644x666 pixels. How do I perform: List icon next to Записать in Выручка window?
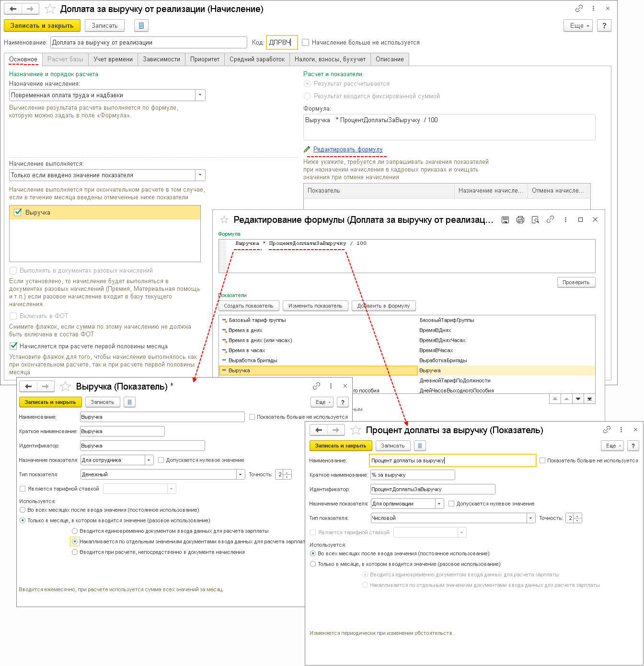(129, 402)
